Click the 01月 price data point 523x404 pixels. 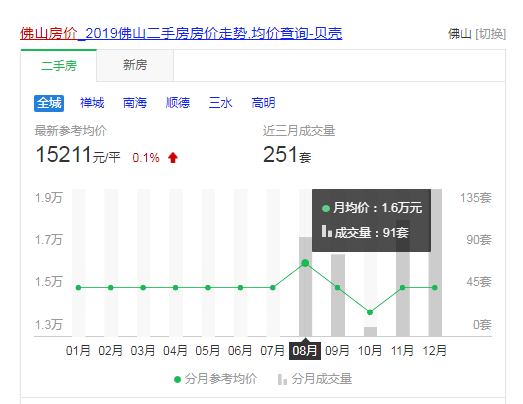click(78, 288)
